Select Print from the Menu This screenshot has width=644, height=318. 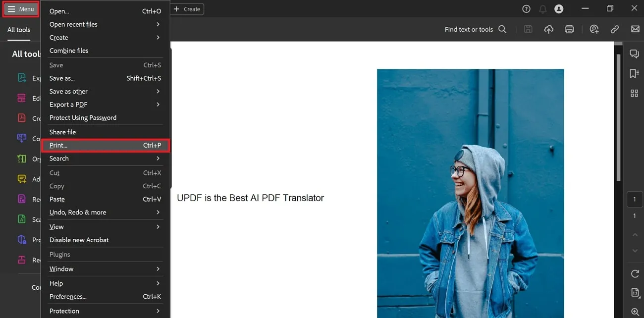58,145
